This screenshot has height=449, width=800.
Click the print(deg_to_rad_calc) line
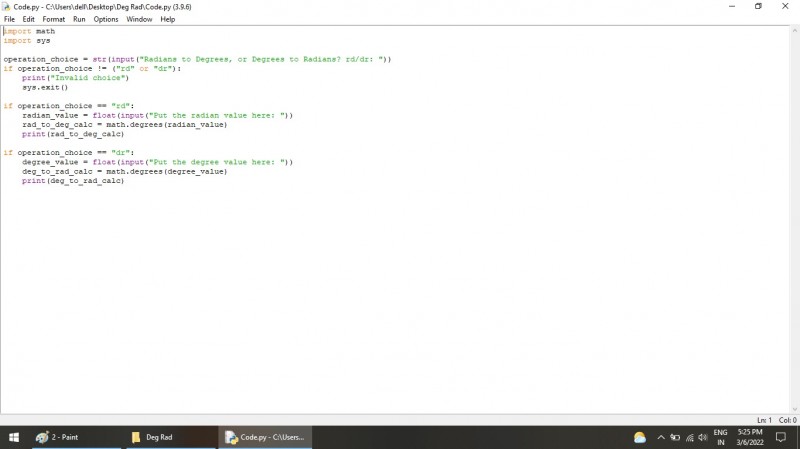[x=73, y=181]
